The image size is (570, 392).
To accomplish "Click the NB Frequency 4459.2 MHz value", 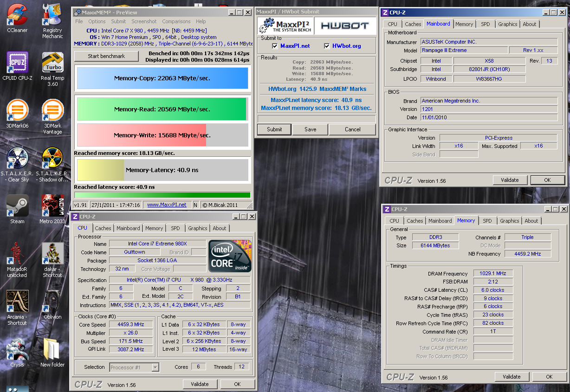I will [528, 254].
